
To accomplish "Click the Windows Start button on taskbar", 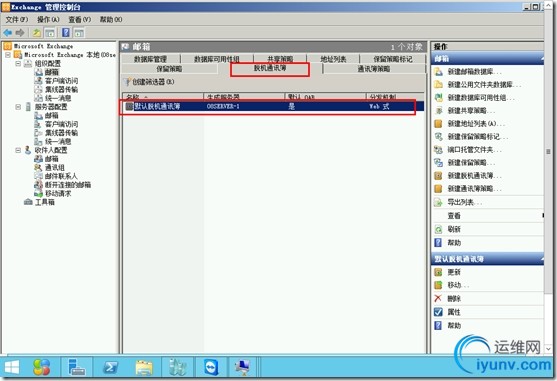I will click(11, 367).
